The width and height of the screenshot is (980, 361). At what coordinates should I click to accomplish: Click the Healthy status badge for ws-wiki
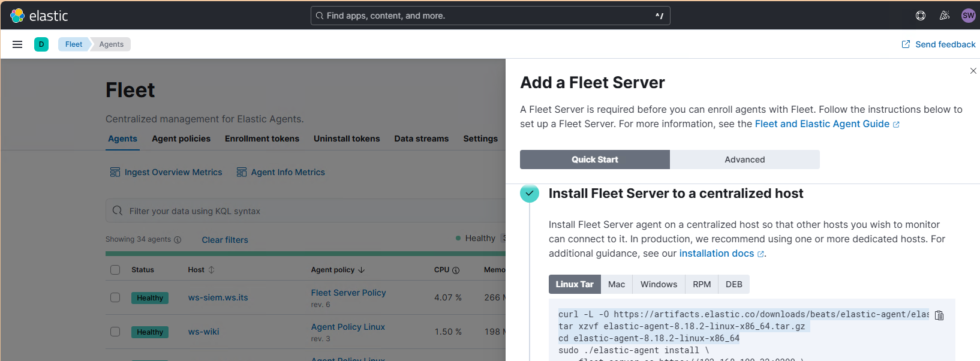click(150, 332)
